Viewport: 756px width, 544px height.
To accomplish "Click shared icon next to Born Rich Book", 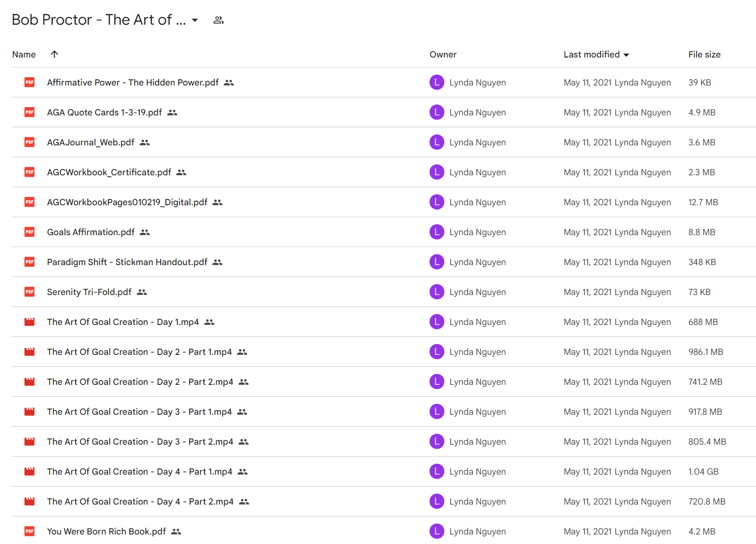I will point(176,532).
